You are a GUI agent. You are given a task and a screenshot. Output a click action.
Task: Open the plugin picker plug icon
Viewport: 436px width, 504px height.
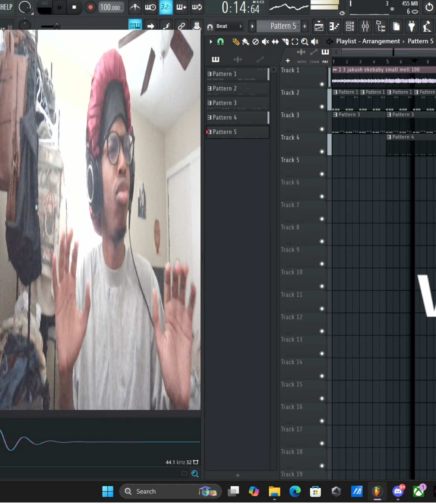point(411,26)
